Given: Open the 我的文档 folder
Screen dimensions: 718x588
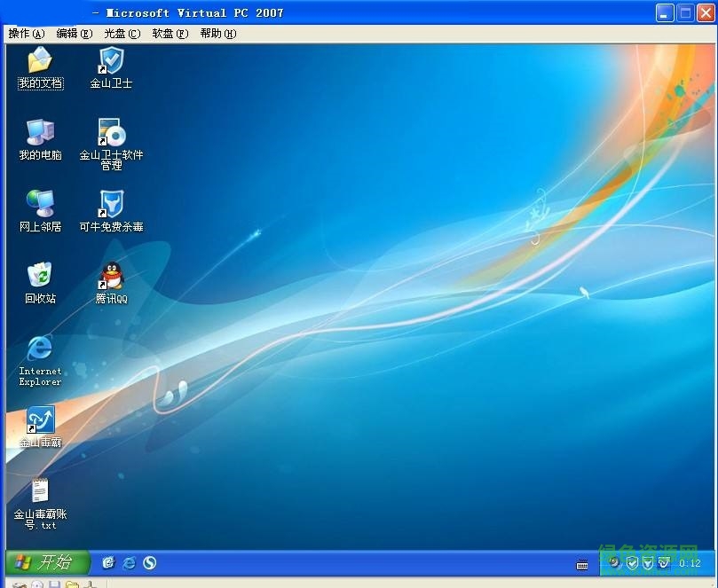Looking at the screenshot, I should [40, 62].
